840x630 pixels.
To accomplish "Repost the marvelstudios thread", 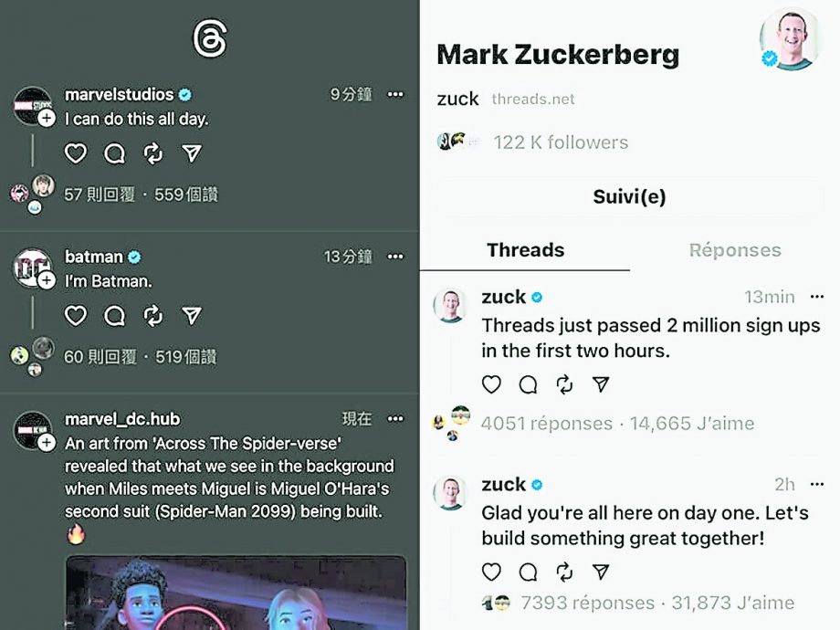I will point(152,153).
